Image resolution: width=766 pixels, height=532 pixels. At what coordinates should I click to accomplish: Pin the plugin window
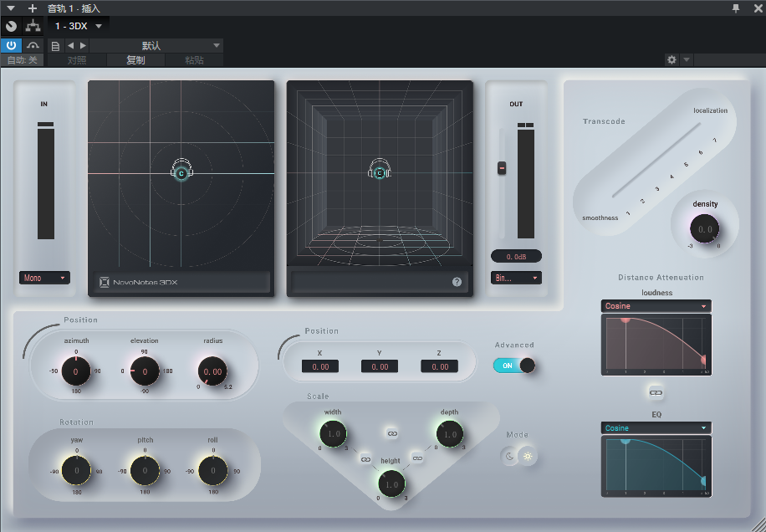pos(736,8)
